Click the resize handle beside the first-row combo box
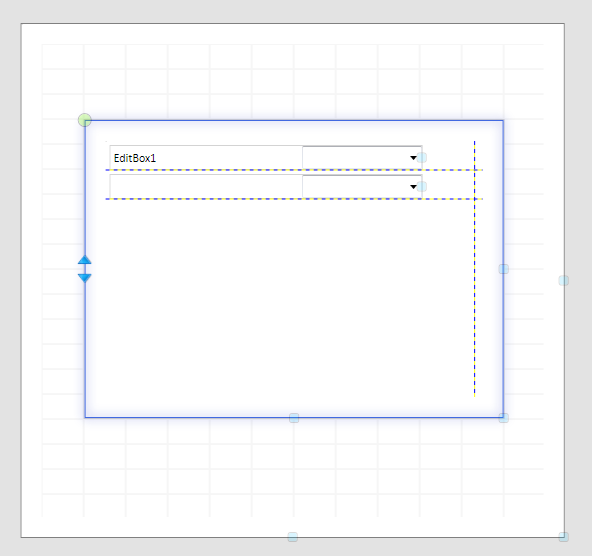 click(422, 158)
